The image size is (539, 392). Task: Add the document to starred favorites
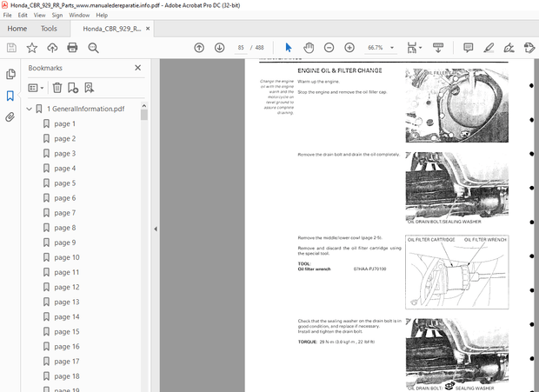click(x=32, y=48)
